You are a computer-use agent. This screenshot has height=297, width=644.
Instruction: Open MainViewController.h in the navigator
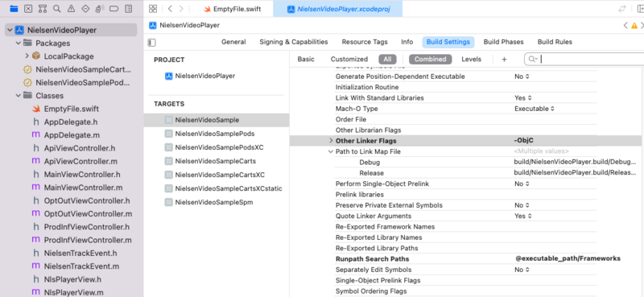point(82,175)
